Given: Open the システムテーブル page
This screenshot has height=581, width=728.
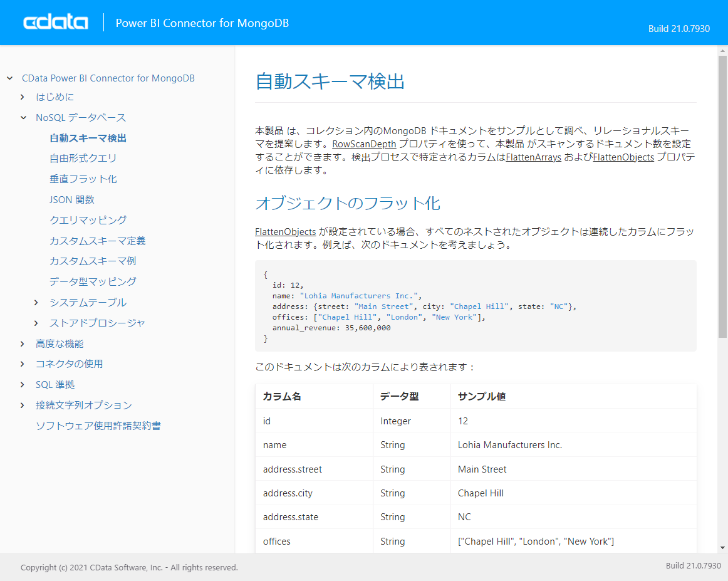Looking at the screenshot, I should click(x=88, y=302).
